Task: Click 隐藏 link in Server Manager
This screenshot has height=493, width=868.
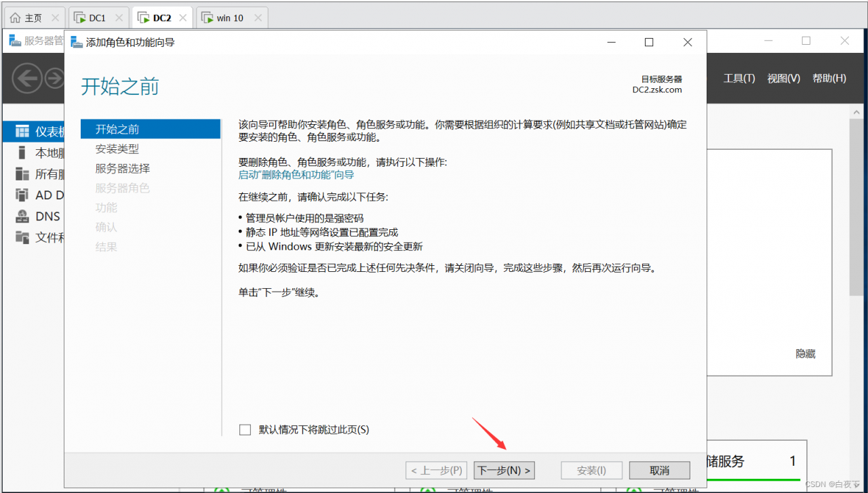Action: (806, 354)
